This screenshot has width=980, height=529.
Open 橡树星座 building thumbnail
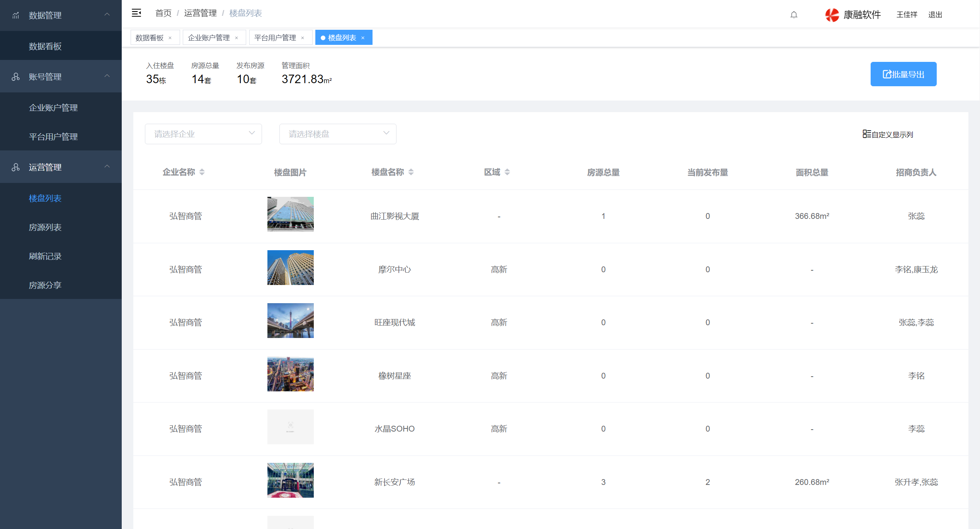pos(291,374)
